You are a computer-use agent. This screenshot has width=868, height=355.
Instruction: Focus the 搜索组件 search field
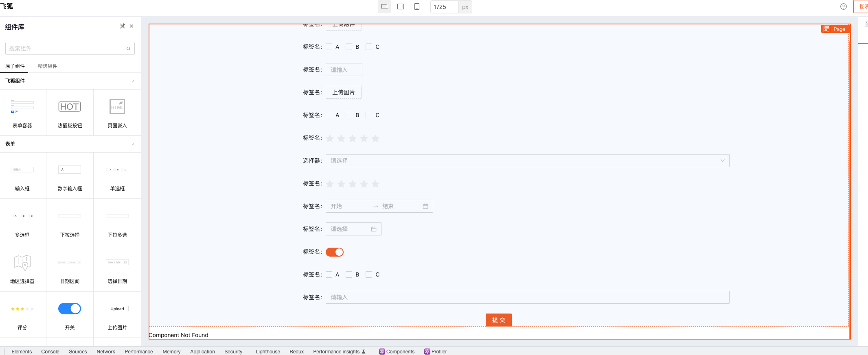click(70, 48)
